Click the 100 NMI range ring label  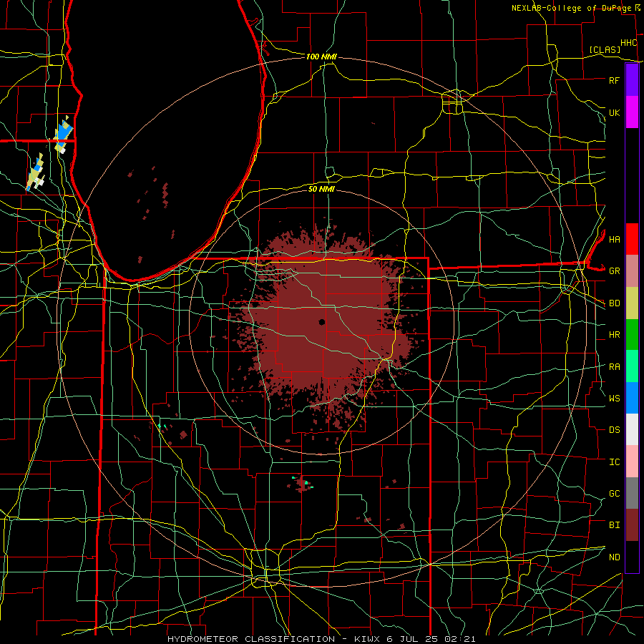point(321,57)
